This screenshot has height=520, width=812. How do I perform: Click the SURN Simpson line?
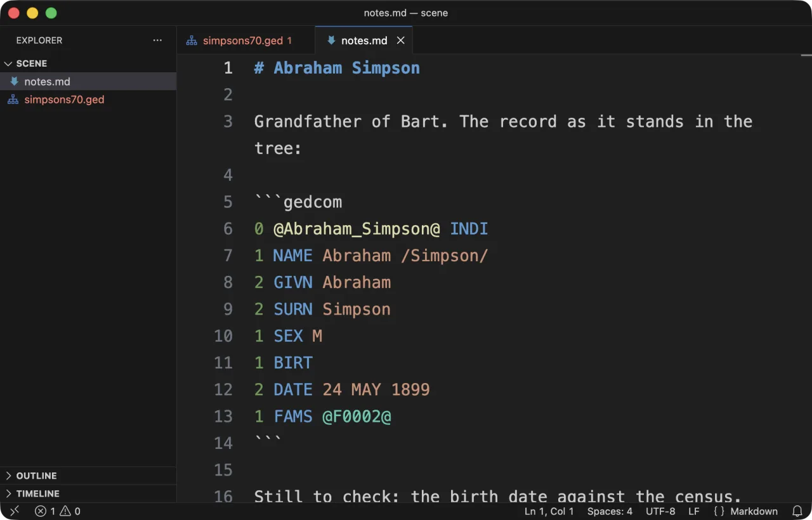322,309
